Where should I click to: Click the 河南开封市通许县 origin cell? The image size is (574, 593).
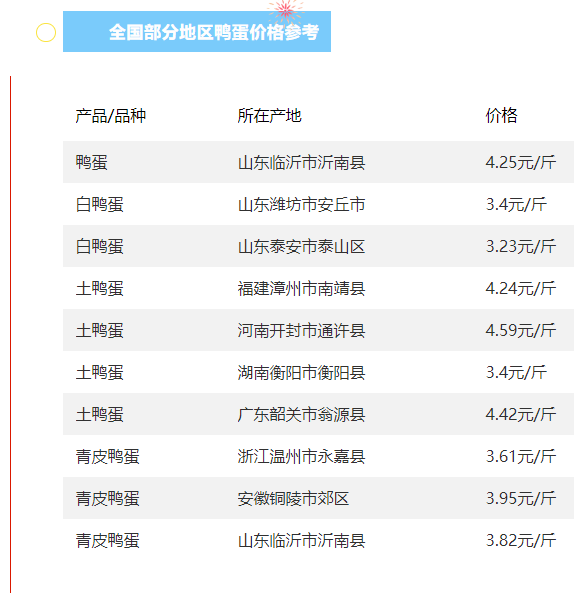coord(301,331)
